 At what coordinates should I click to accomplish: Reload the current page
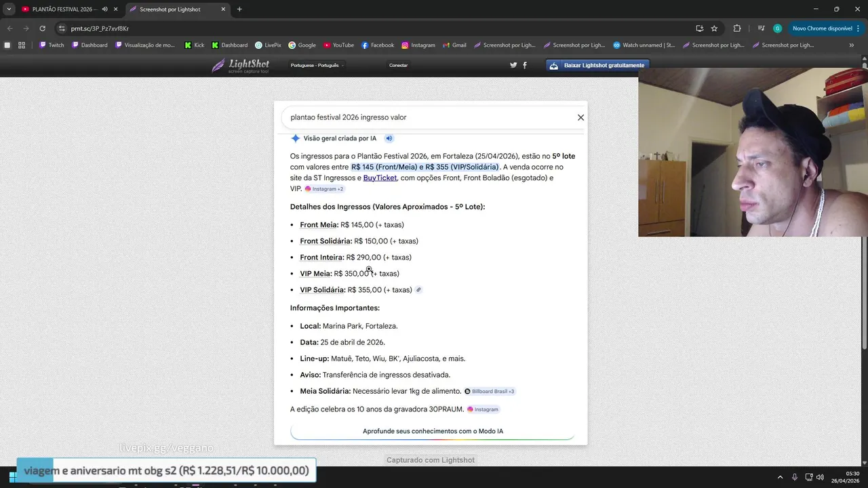coord(42,28)
